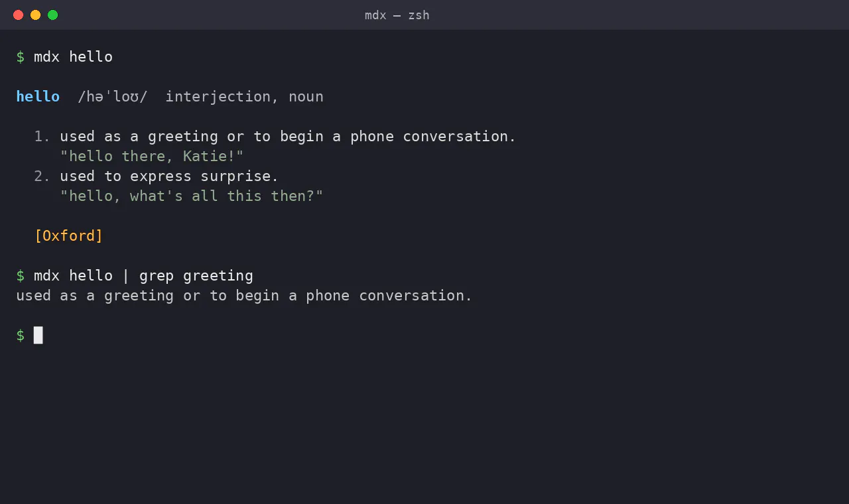
Task: Click the example "hello, what's all this then?"
Action: [191, 196]
